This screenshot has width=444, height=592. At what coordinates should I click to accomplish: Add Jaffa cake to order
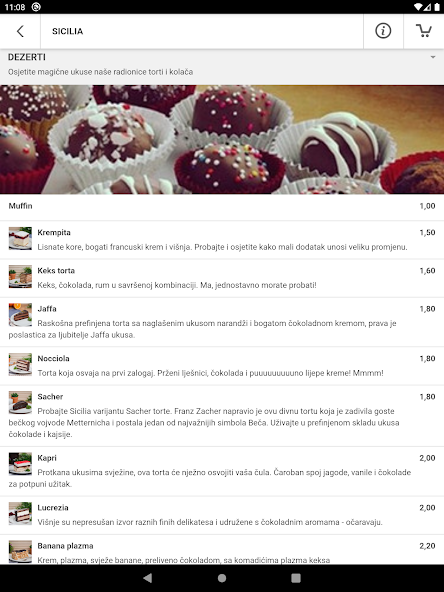click(x=222, y=322)
